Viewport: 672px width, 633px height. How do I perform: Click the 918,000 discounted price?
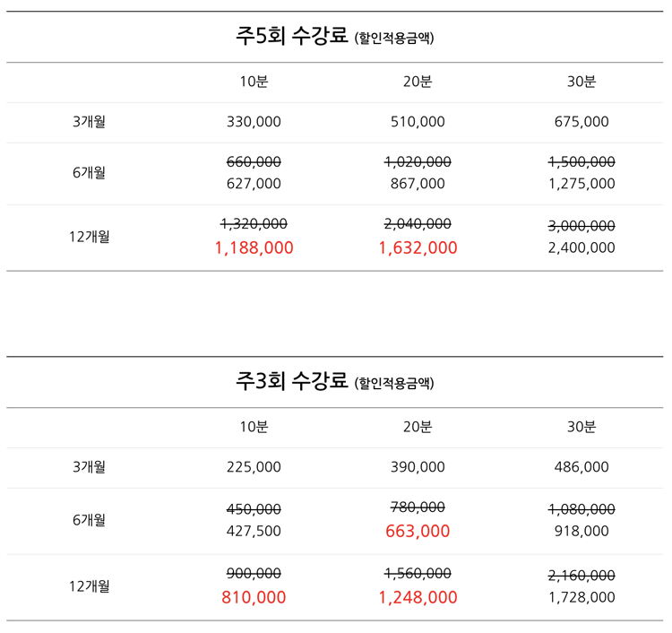click(x=582, y=531)
